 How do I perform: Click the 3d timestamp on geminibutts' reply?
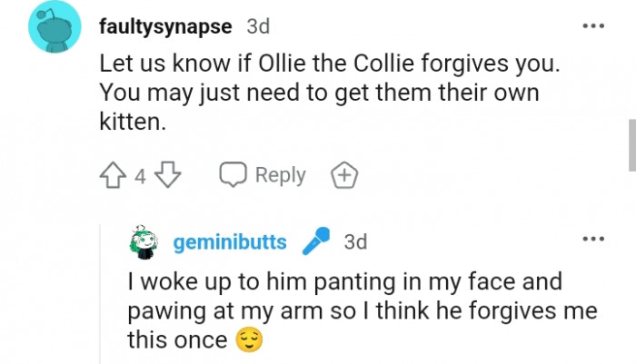tap(355, 242)
